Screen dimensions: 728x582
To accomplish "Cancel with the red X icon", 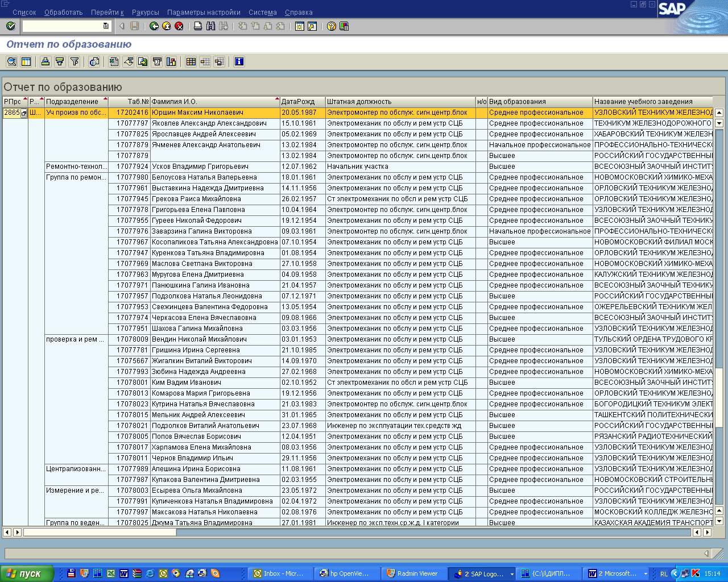I will [179, 26].
